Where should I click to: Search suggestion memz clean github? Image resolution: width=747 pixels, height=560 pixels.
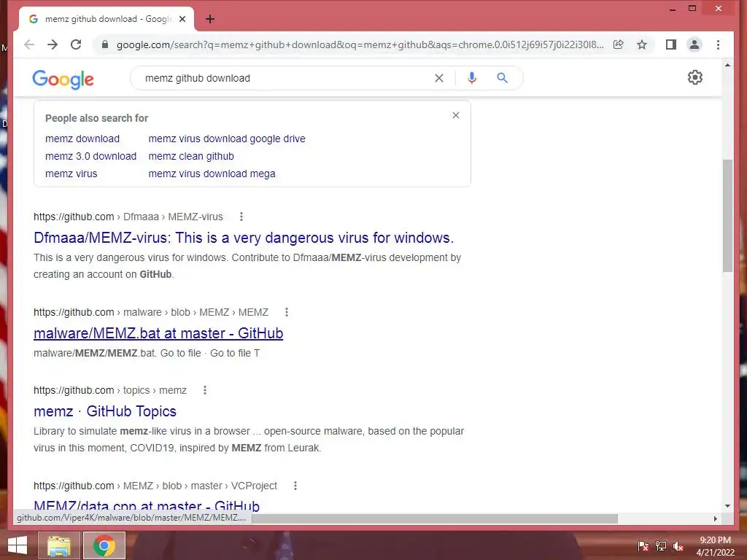(191, 156)
